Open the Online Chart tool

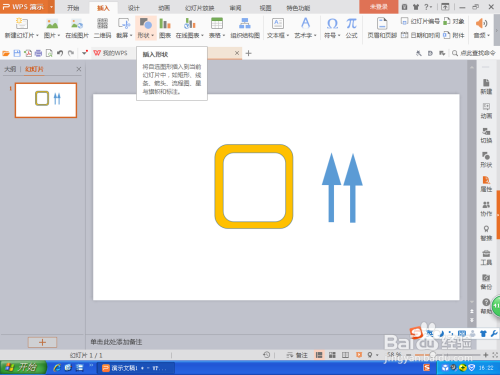(189, 24)
